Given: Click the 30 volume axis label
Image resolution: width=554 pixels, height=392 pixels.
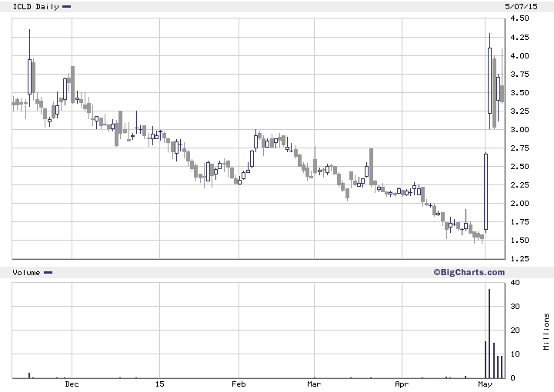Looking at the screenshot, I should click(515, 306).
